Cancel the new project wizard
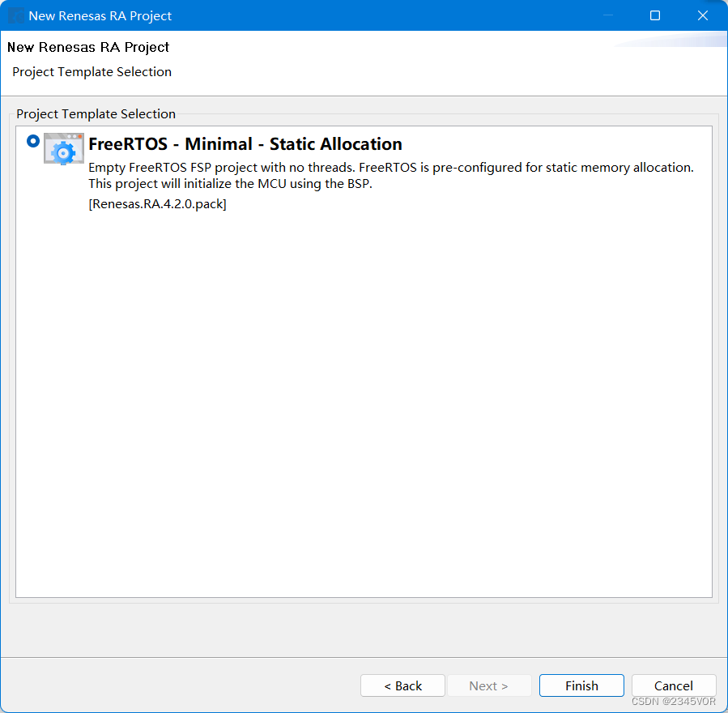Screen dimensions: 728x713 point(674,685)
